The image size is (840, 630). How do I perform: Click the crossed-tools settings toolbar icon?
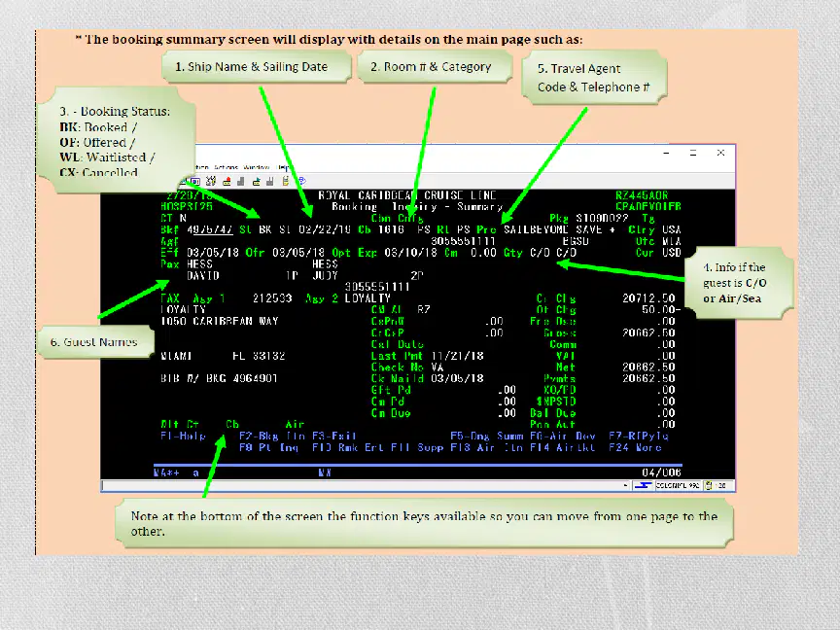(211, 182)
